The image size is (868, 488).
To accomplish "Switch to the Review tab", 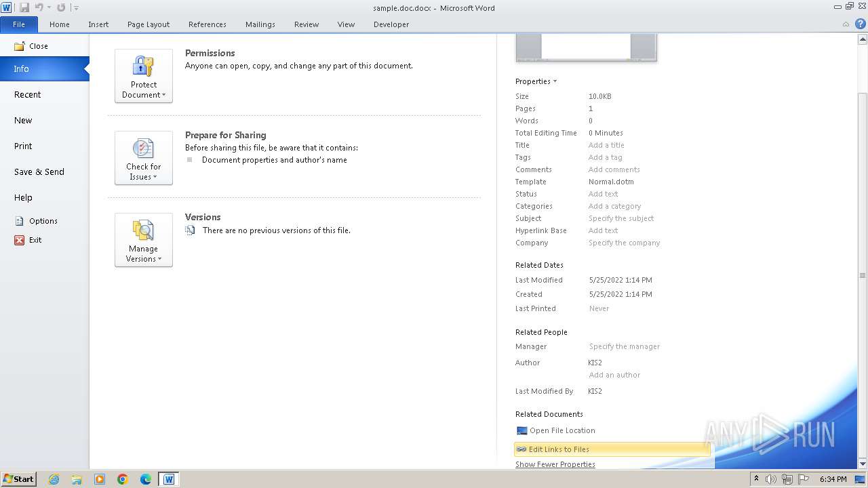I will 307,24.
